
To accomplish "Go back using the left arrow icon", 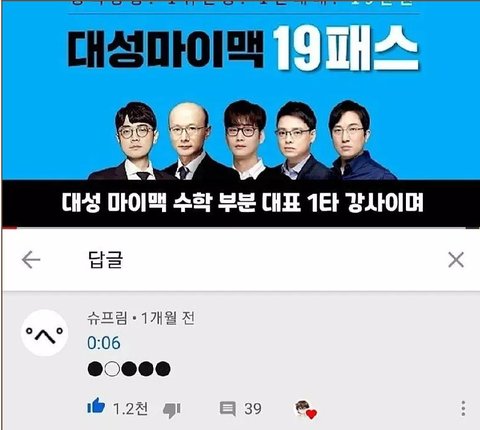I will (31, 260).
